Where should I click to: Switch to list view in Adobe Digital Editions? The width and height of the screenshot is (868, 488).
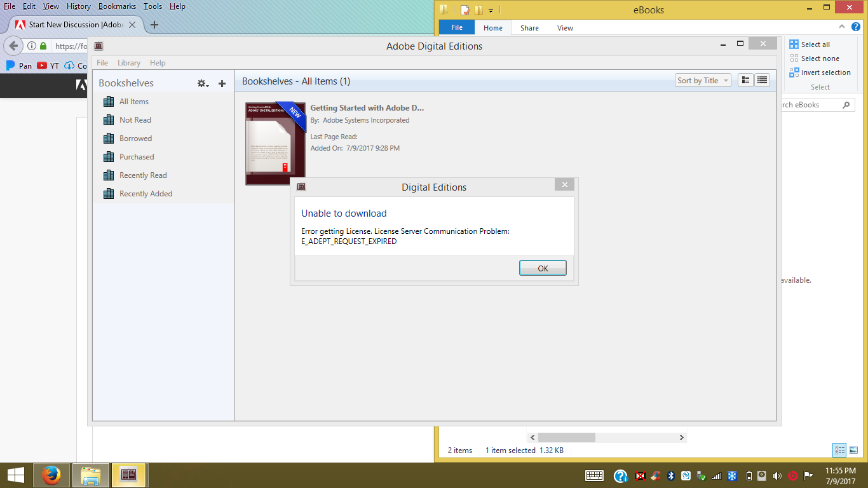click(762, 80)
